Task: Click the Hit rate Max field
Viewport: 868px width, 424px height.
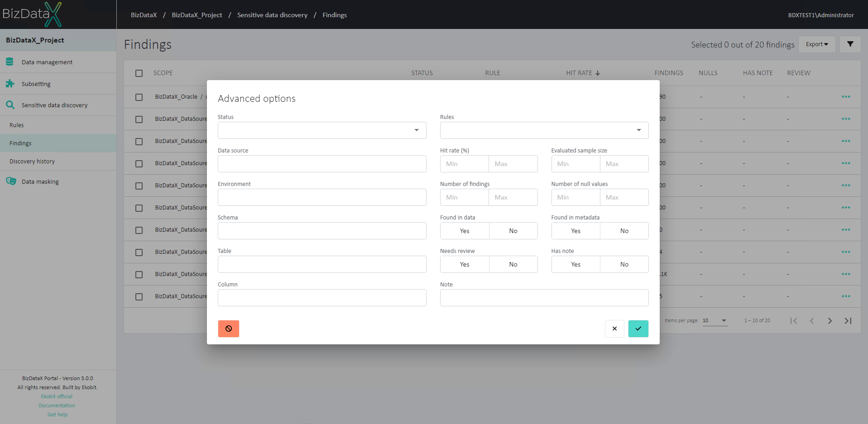Action: (513, 164)
